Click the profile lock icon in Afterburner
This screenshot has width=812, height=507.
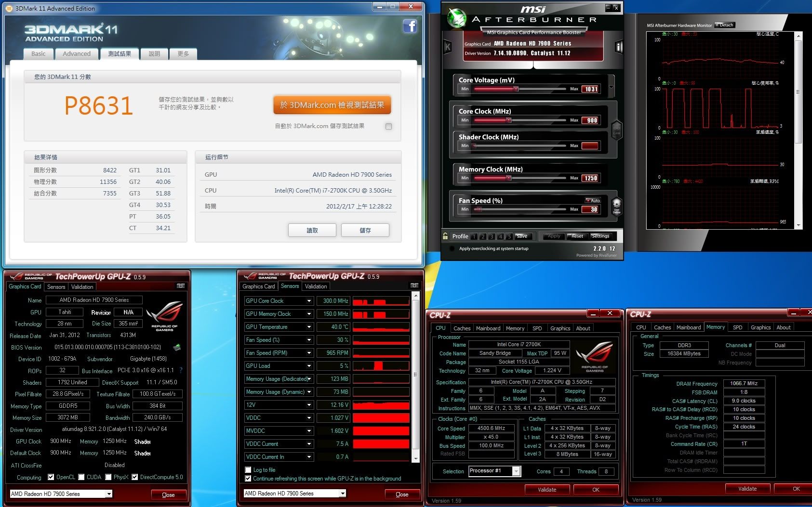click(x=446, y=236)
